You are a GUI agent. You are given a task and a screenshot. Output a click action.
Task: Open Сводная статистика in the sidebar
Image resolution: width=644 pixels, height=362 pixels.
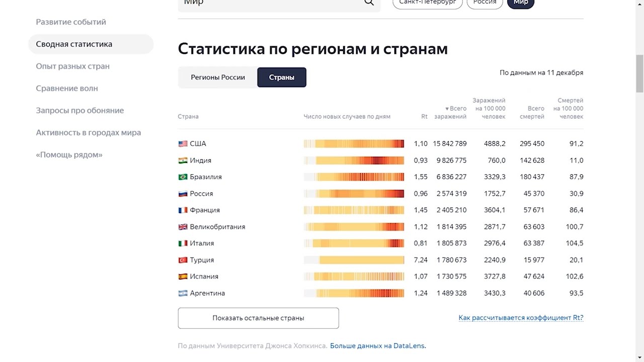91,44
